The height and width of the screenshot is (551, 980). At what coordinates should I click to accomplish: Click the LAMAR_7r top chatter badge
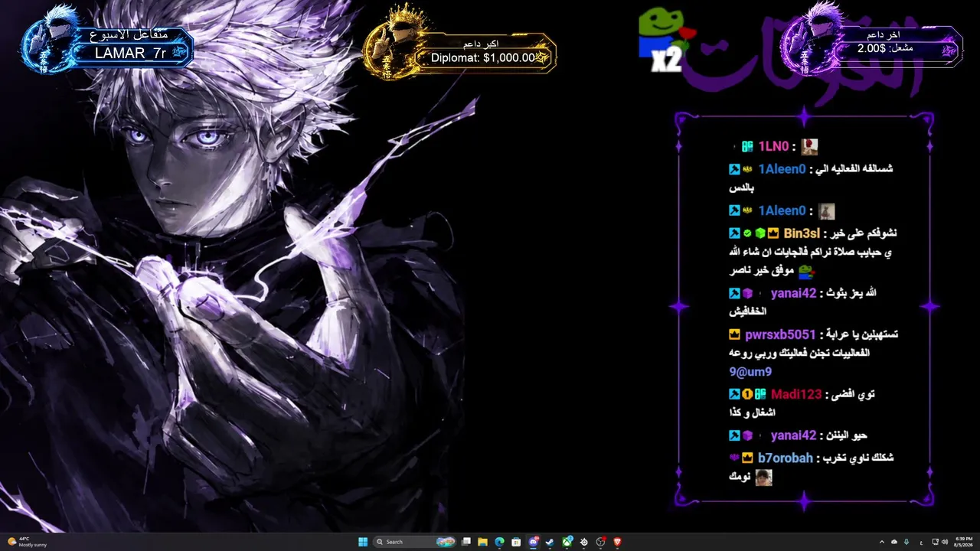pos(108,44)
